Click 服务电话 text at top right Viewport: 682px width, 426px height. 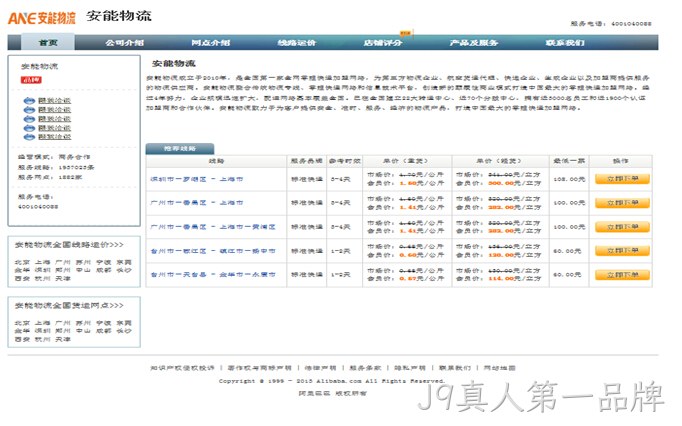[611, 24]
